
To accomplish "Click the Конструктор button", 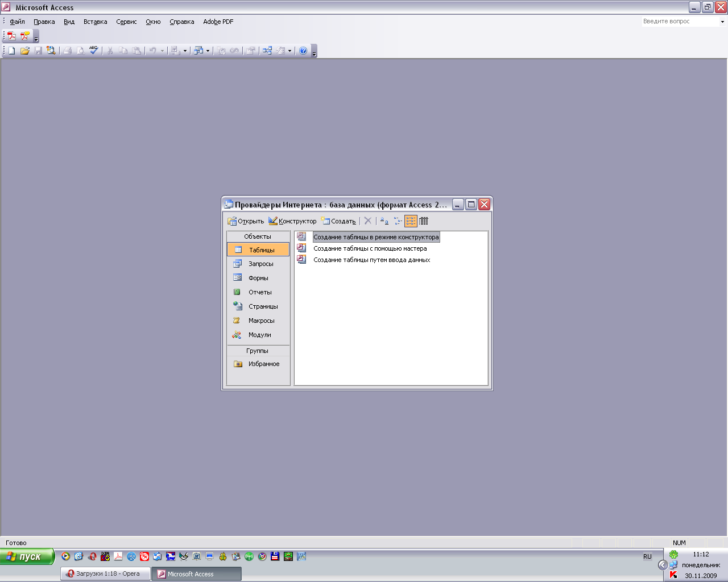I will click(292, 221).
